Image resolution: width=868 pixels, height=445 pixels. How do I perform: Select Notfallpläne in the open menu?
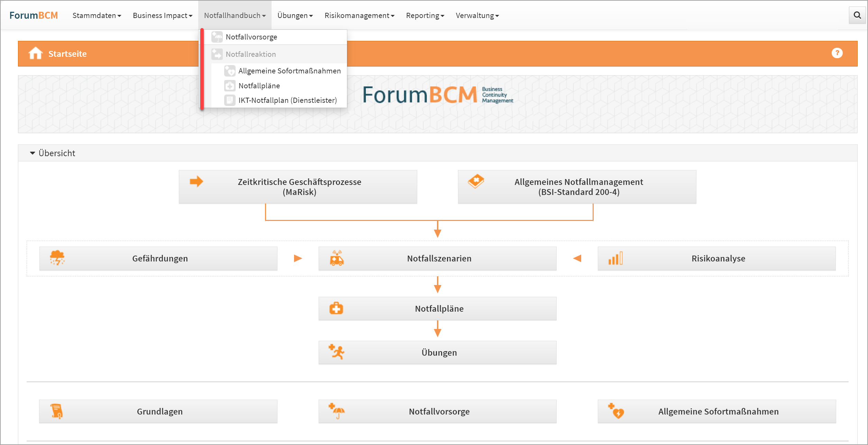coord(259,86)
